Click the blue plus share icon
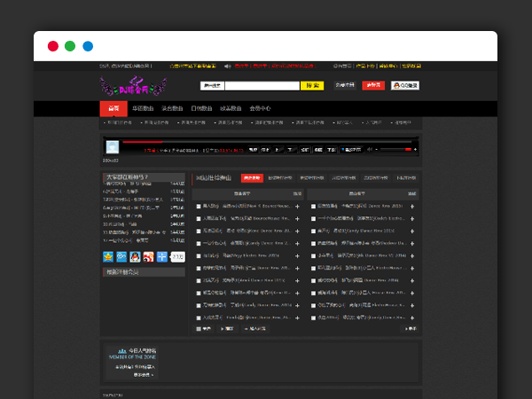This screenshot has width=532, height=399. coord(162,257)
